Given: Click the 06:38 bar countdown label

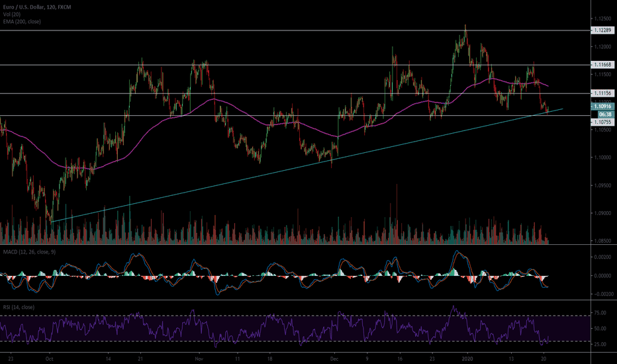Looking at the screenshot, I should (x=602, y=113).
